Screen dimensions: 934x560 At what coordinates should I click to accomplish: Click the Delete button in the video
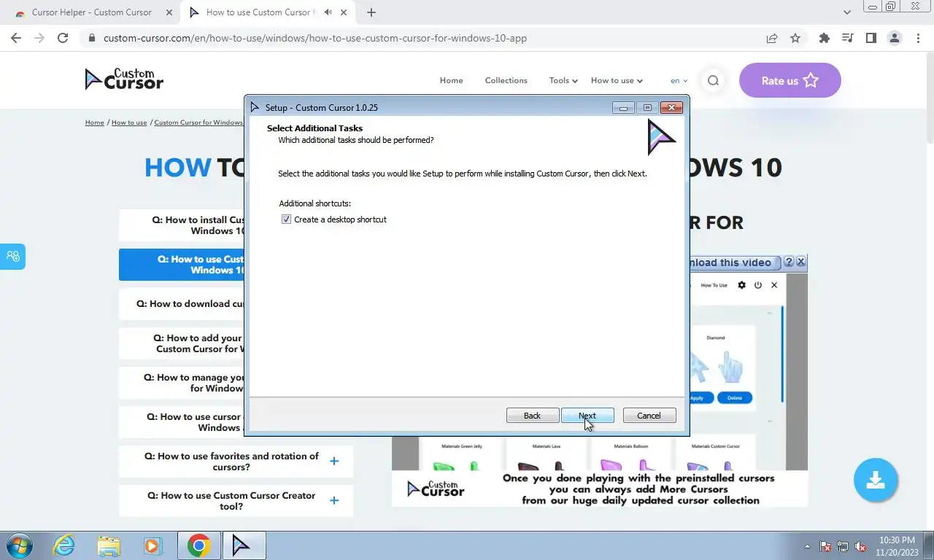[734, 398]
